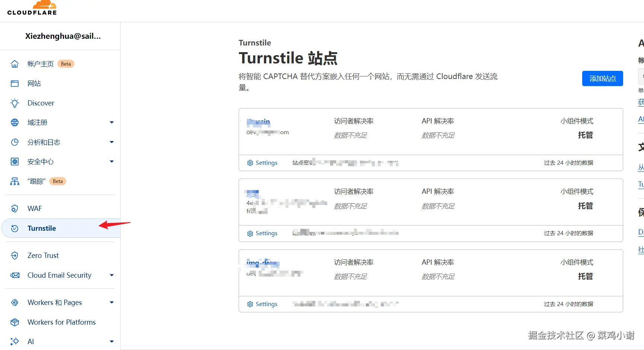Open the account home icon
This screenshot has width=644, height=350.
pyautogui.click(x=15, y=64)
